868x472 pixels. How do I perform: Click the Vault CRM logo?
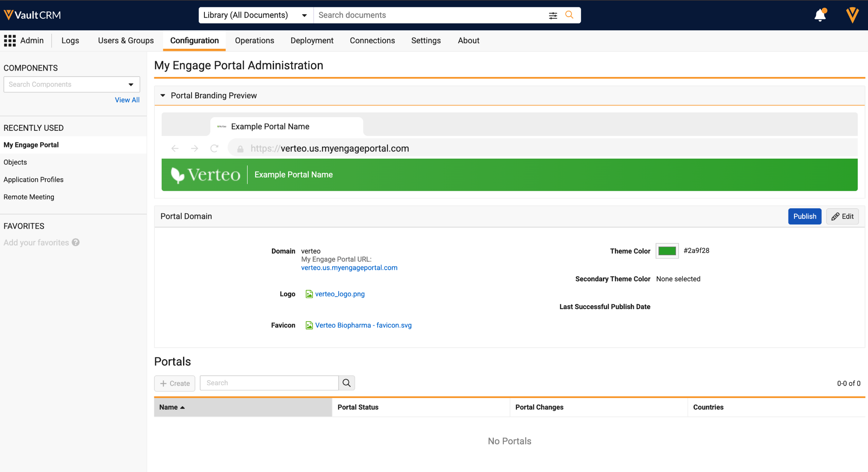32,15
